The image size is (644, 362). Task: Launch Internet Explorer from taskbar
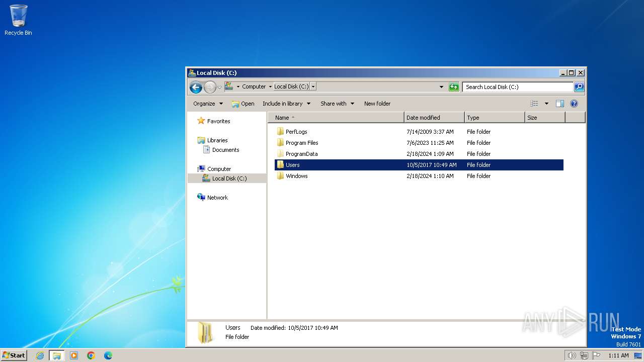(x=40, y=355)
